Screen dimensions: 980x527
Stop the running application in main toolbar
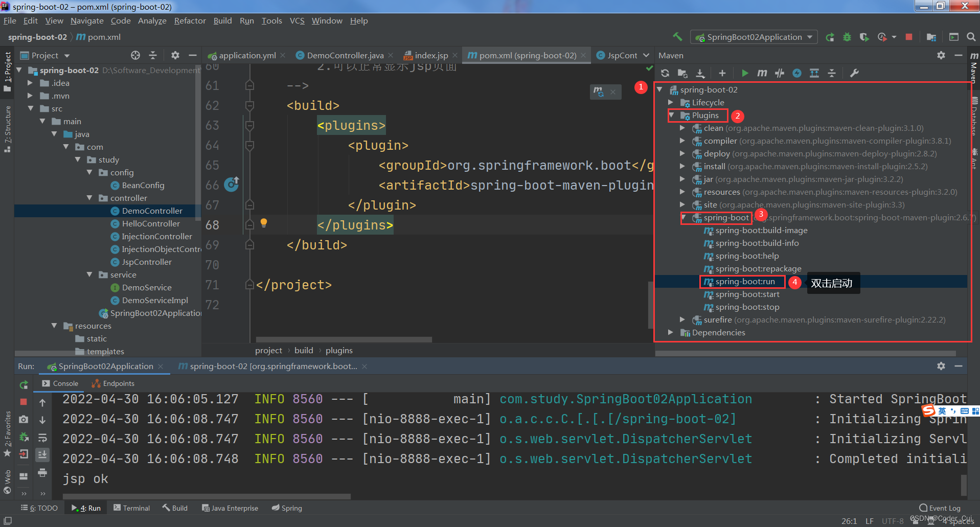(x=909, y=37)
